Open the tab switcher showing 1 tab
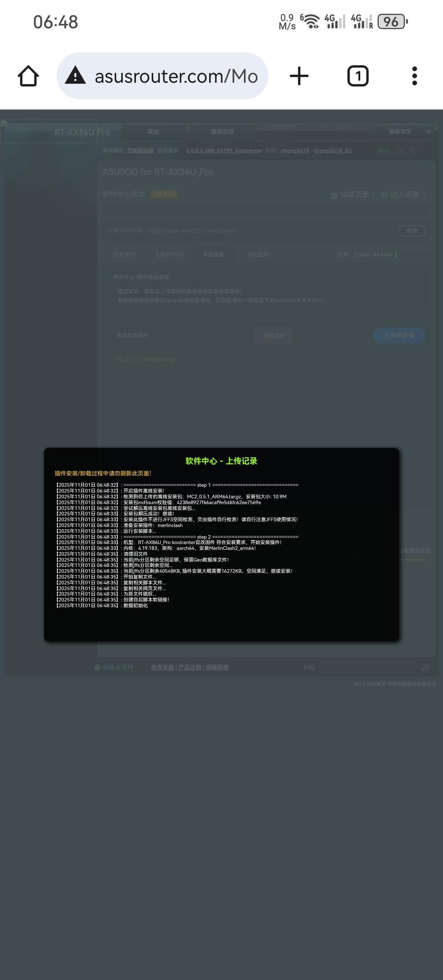 click(x=358, y=76)
